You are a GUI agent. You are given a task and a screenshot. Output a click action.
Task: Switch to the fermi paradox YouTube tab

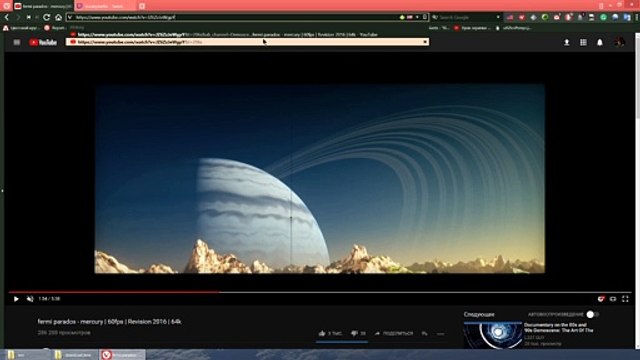pyautogui.click(x=43, y=6)
